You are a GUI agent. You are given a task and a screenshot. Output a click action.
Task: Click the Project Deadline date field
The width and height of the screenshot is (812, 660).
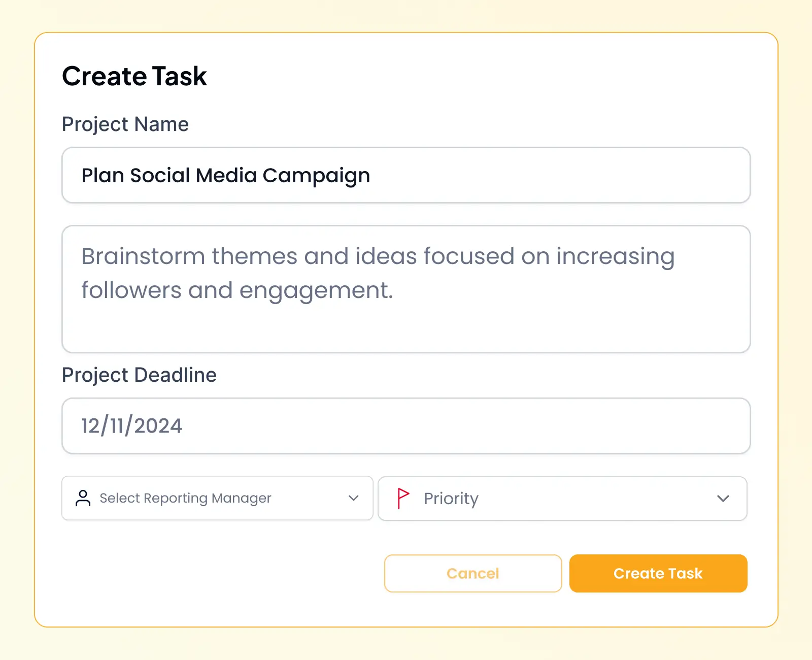406,426
